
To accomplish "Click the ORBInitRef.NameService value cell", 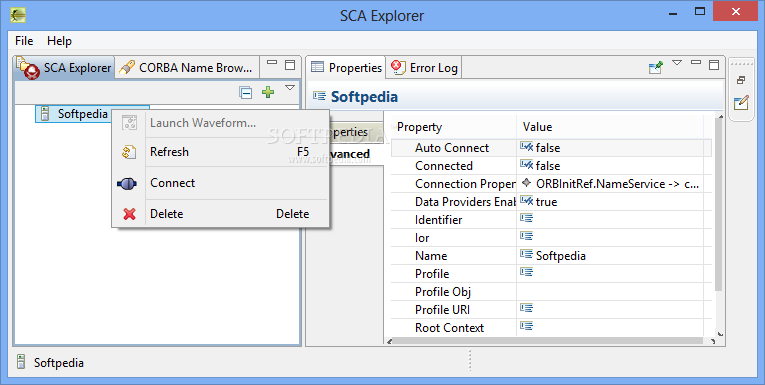I will 610,184.
